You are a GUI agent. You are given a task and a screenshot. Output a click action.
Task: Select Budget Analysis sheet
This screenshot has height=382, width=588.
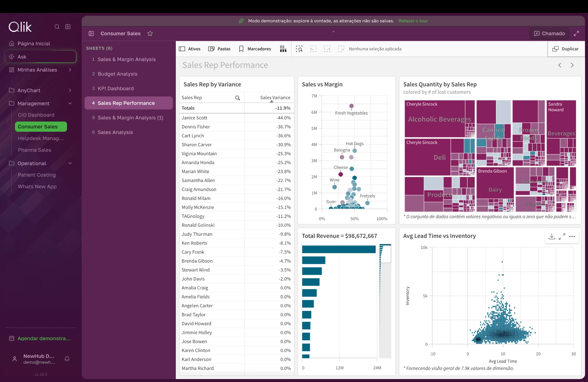point(129,74)
